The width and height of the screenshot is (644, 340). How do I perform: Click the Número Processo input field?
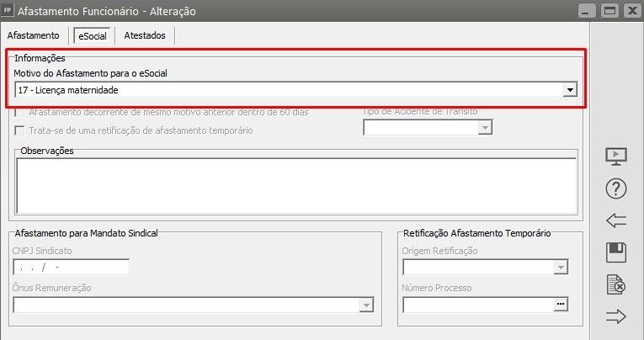tap(477, 305)
